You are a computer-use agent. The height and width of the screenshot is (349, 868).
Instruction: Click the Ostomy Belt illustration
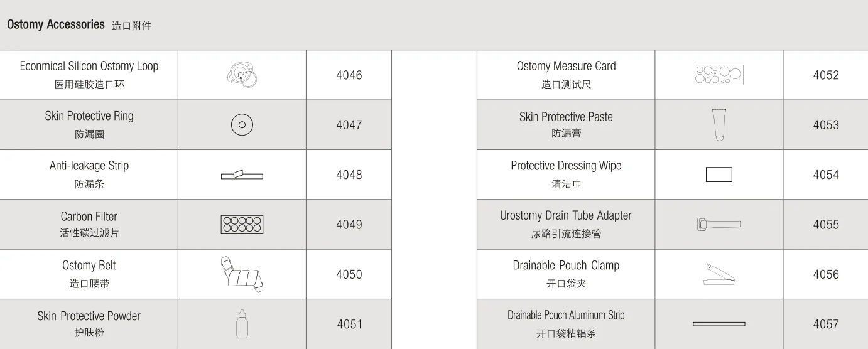(x=242, y=274)
